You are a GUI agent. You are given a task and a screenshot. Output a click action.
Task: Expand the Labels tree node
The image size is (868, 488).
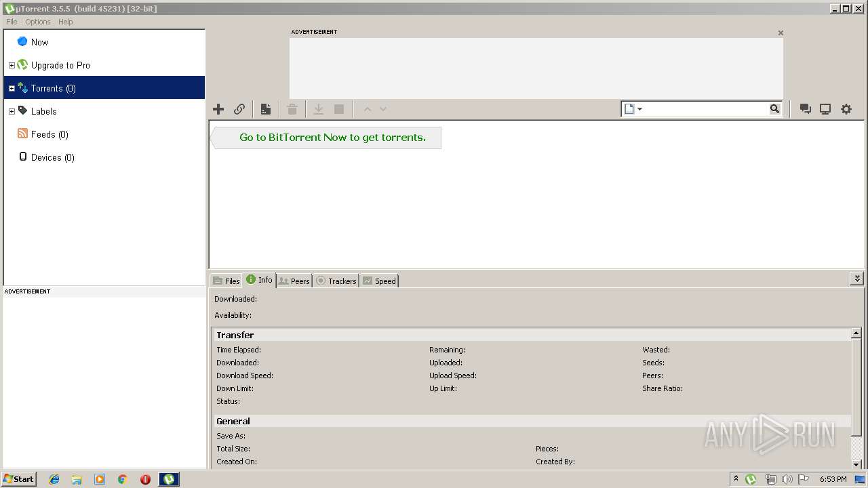pyautogui.click(x=12, y=111)
